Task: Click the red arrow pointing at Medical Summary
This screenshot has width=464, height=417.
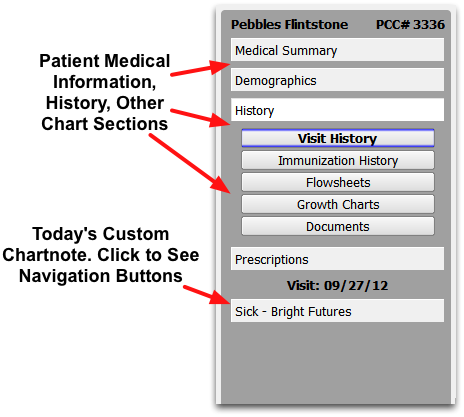Action: tap(200, 68)
